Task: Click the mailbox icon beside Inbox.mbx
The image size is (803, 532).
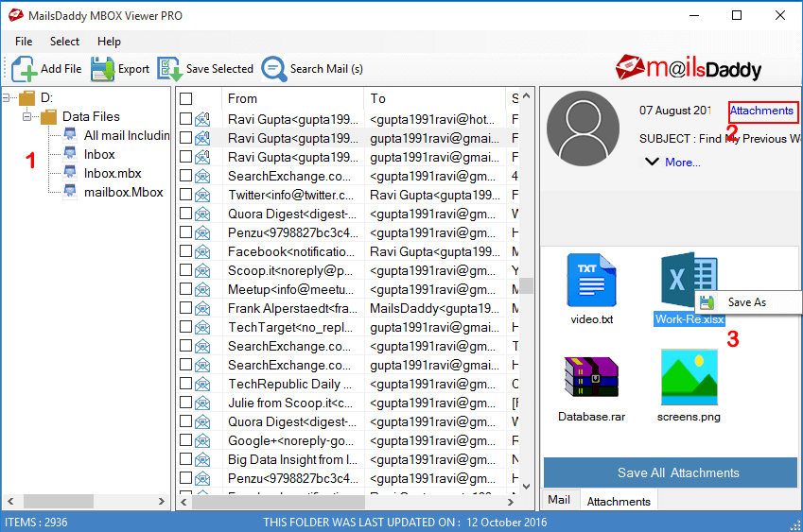Action: click(x=70, y=172)
